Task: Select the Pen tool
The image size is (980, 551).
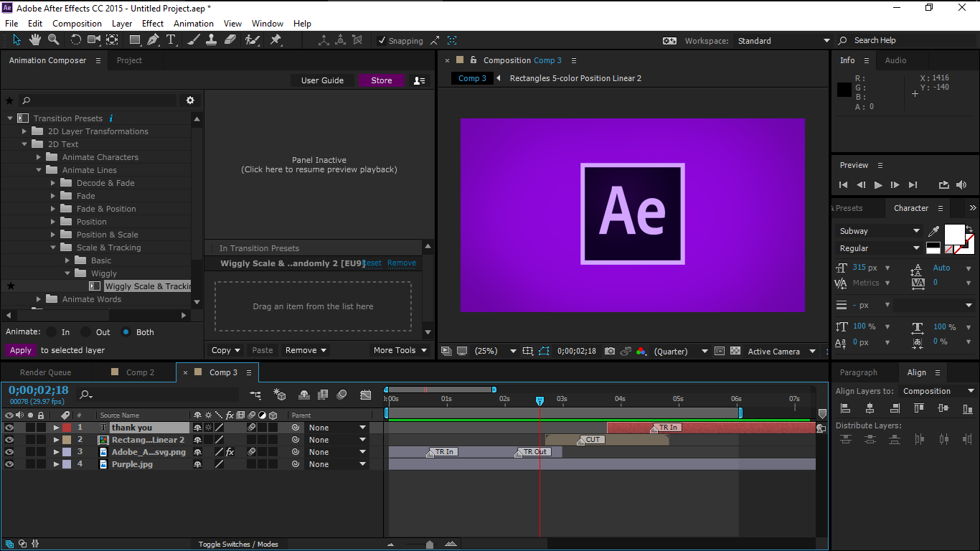Action: [x=153, y=40]
